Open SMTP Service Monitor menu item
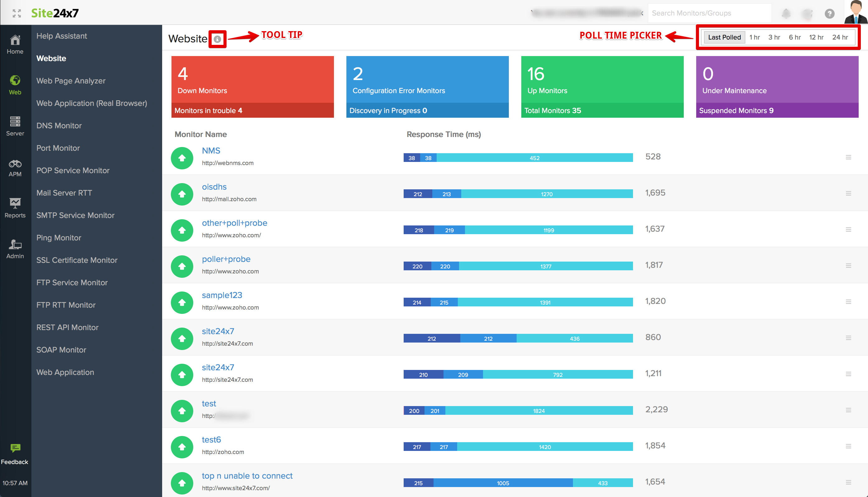 point(75,215)
